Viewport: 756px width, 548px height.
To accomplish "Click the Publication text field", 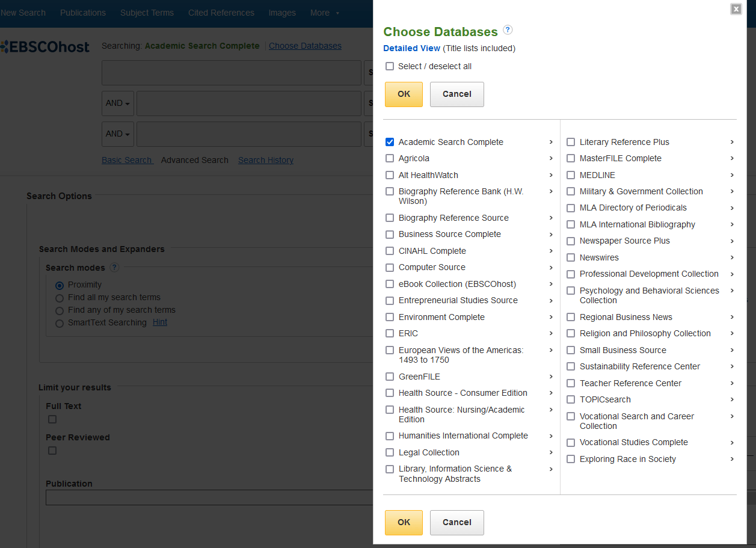I will (209, 497).
